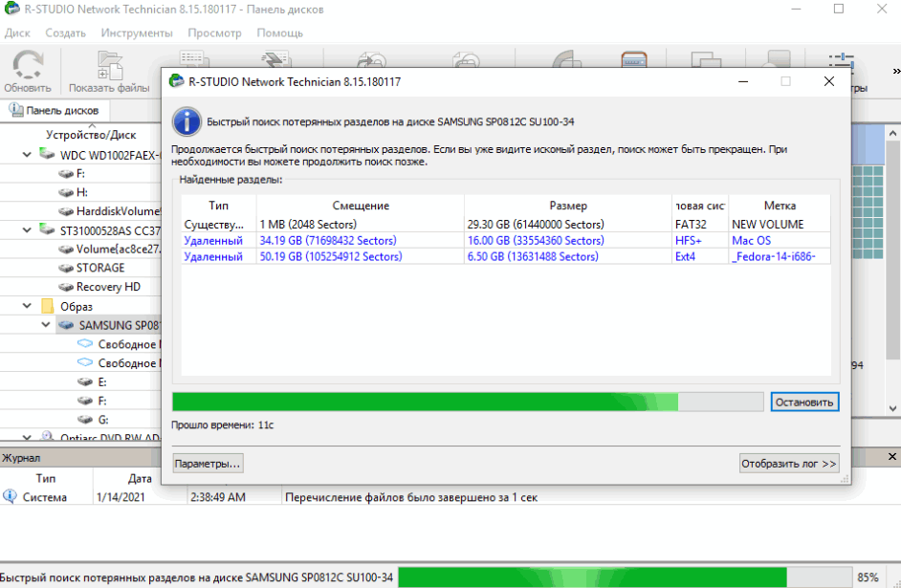Click the 2:38:49 AM log time

point(218,497)
